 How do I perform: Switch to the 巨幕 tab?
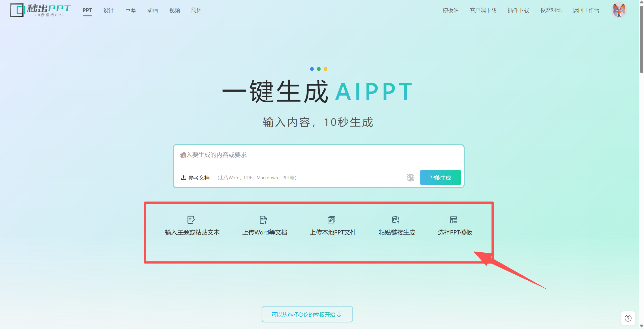click(x=130, y=10)
